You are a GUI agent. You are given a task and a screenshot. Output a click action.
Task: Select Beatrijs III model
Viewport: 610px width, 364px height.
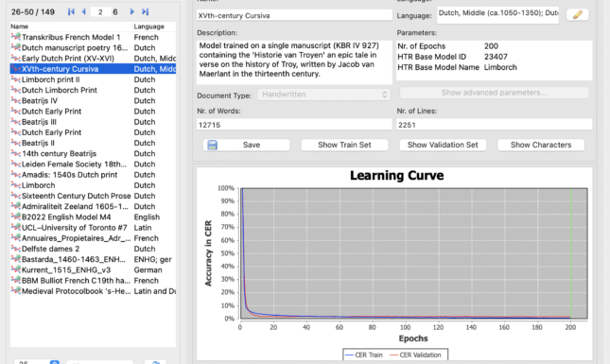(x=93, y=122)
